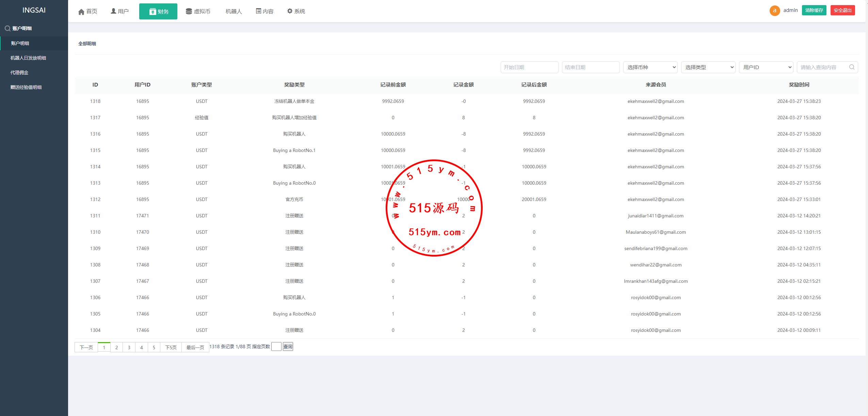
Task: Click the 开始日期 date input field
Action: 529,67
